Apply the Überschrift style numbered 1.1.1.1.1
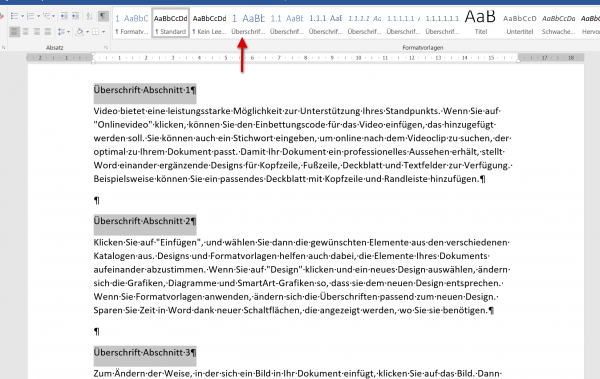The image size is (600, 379). [x=403, y=24]
